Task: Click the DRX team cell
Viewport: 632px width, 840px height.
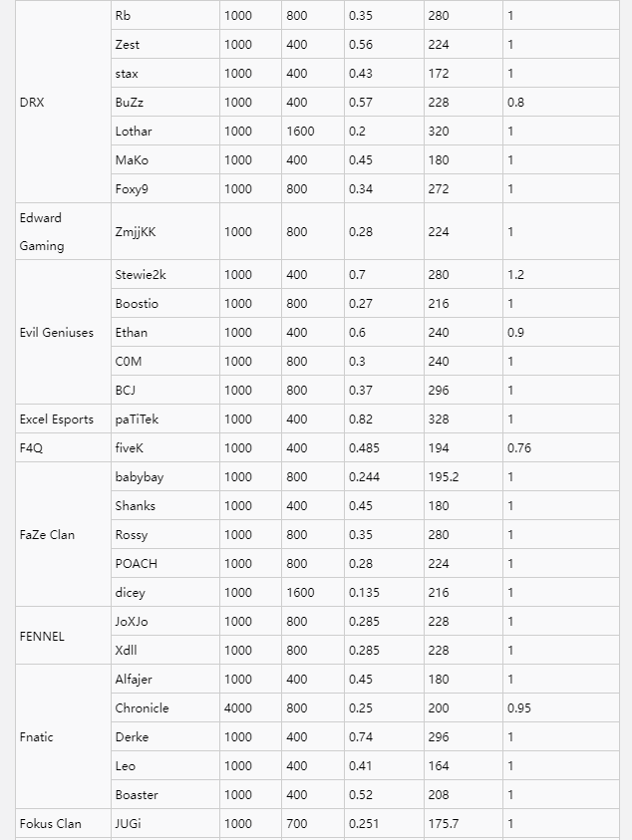Action: click(x=32, y=102)
